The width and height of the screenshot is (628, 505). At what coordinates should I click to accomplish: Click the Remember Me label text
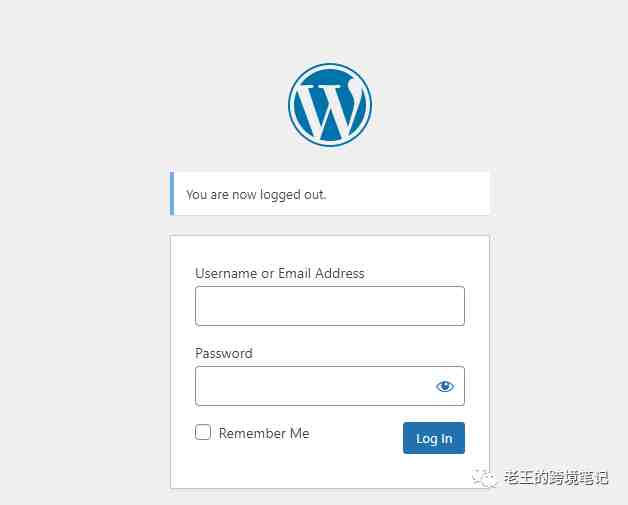(264, 433)
